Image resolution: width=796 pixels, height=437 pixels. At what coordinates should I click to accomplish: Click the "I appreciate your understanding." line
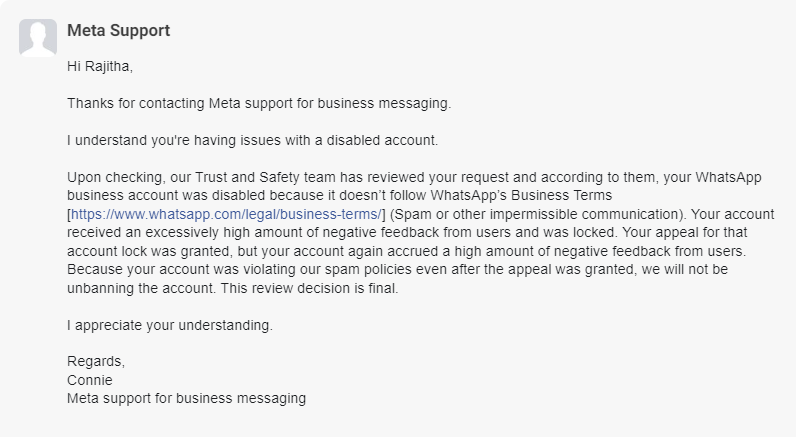pos(169,325)
